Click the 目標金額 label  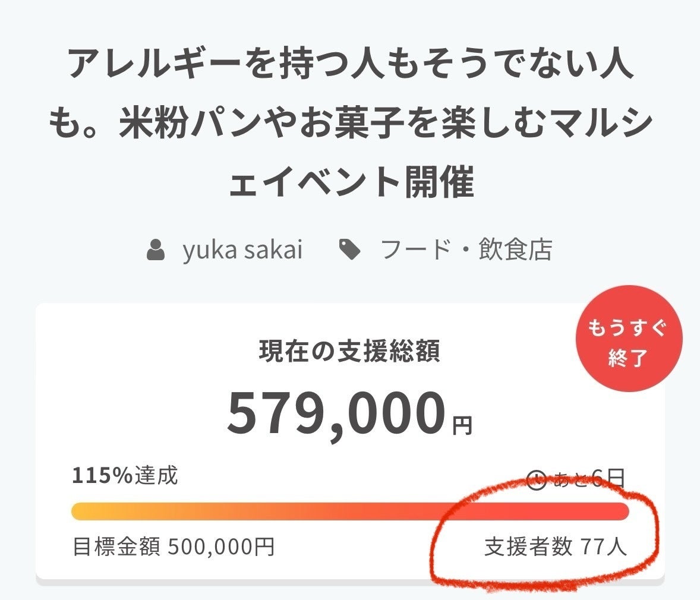116,547
